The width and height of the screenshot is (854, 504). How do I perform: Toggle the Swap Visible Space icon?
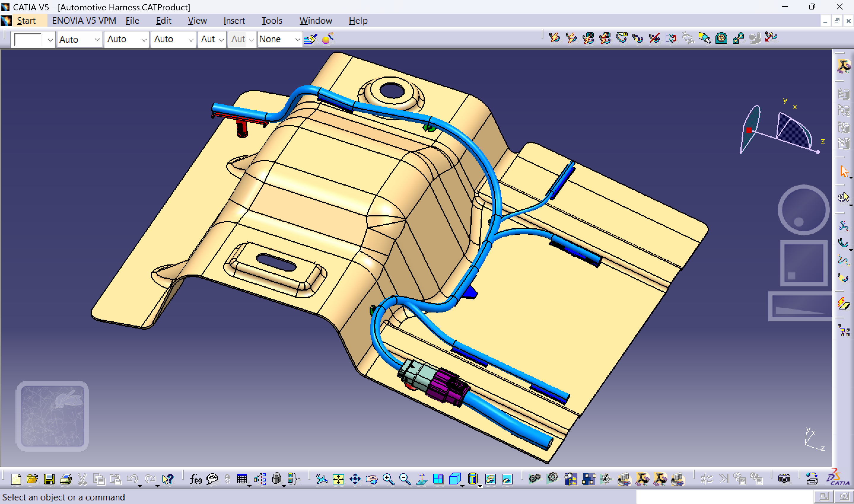coord(507,479)
